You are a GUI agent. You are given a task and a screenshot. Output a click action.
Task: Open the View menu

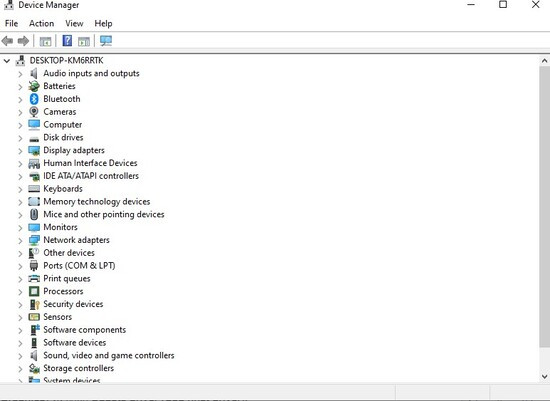click(x=74, y=24)
